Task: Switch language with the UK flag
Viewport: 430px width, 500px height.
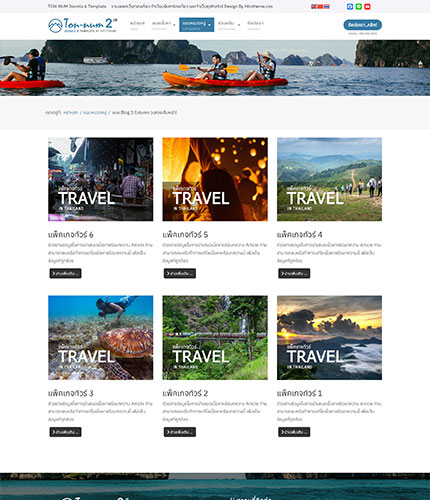Action: [x=314, y=6]
